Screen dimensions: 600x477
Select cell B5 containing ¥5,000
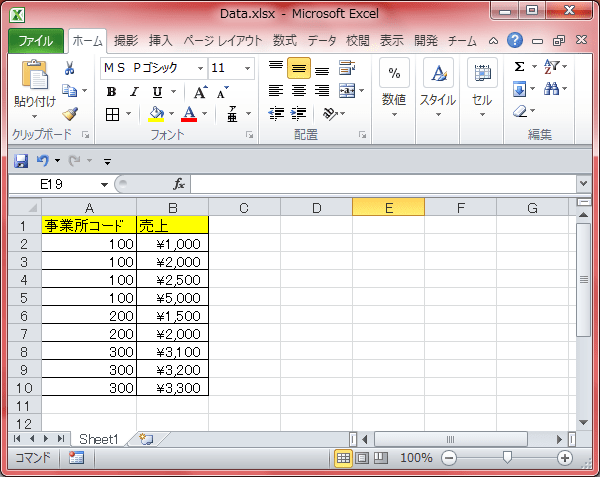coord(172,297)
